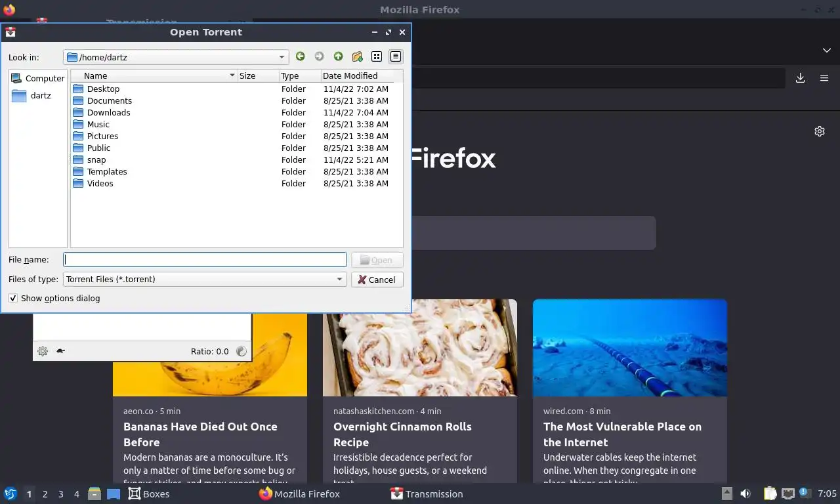The height and width of the screenshot is (504, 840).
Task: Switch to Transmission in taskbar
Action: (427, 493)
